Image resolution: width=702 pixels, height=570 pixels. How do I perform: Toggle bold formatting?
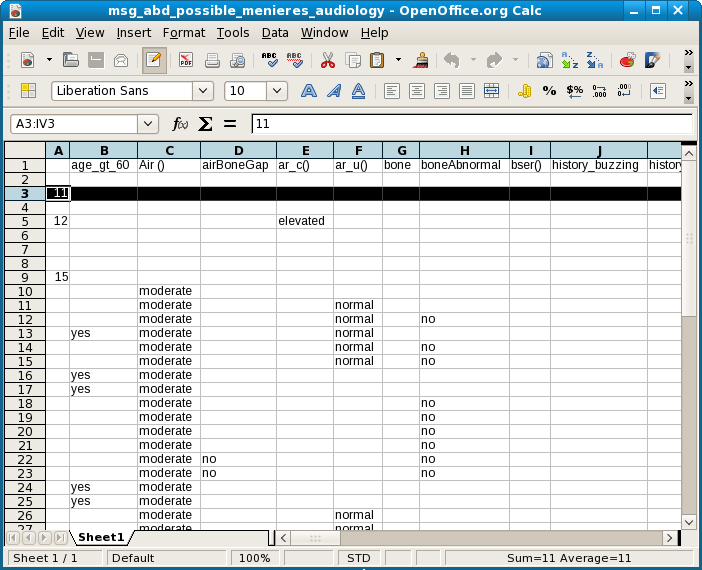(x=309, y=91)
